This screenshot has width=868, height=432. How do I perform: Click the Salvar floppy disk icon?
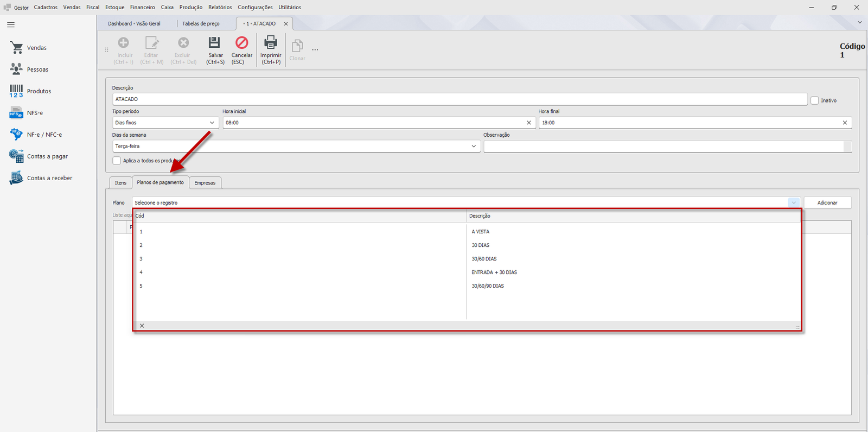(214, 42)
